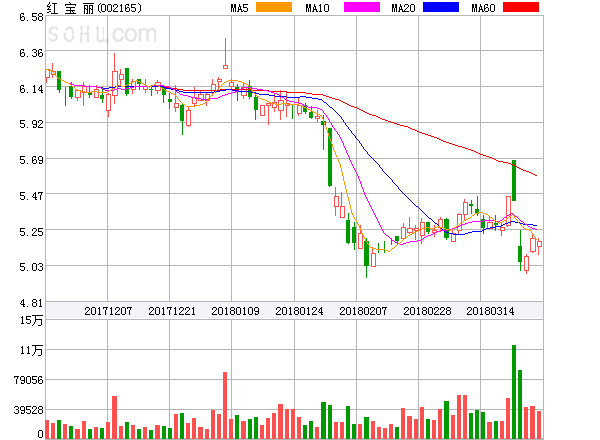Viewport: 600px width, 440px height.
Task: Click the red MA60 legend swatch
Action: point(520,8)
